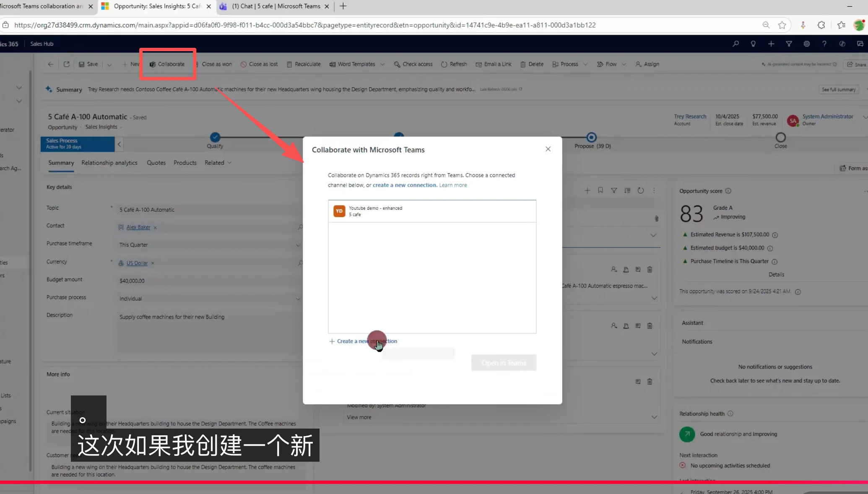Click the question mark help icon
Screen dimensions: 868x494
click(824, 44)
